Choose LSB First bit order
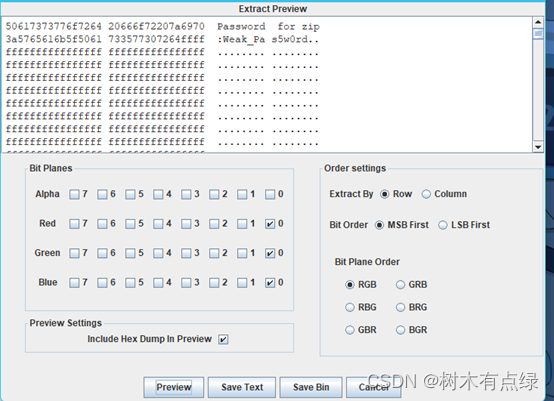This screenshot has width=554, height=401. (443, 225)
